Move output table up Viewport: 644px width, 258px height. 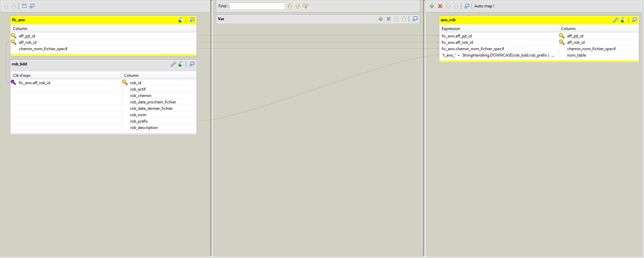click(x=448, y=6)
